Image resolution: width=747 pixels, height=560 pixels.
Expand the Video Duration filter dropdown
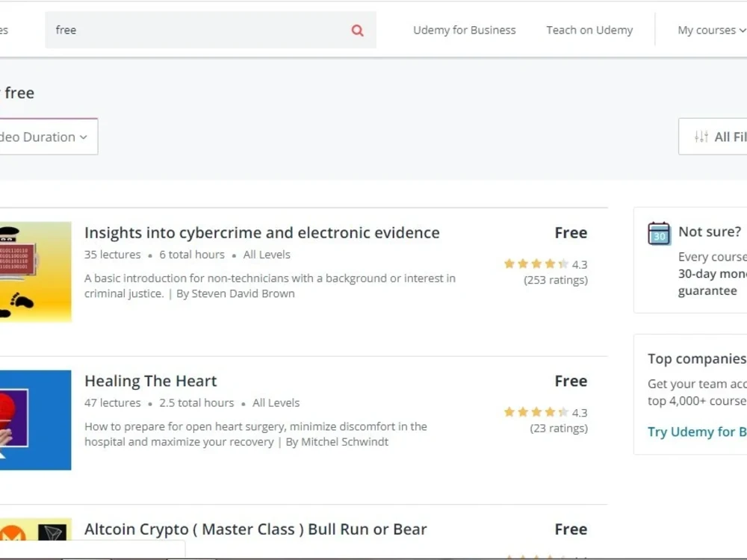48,137
